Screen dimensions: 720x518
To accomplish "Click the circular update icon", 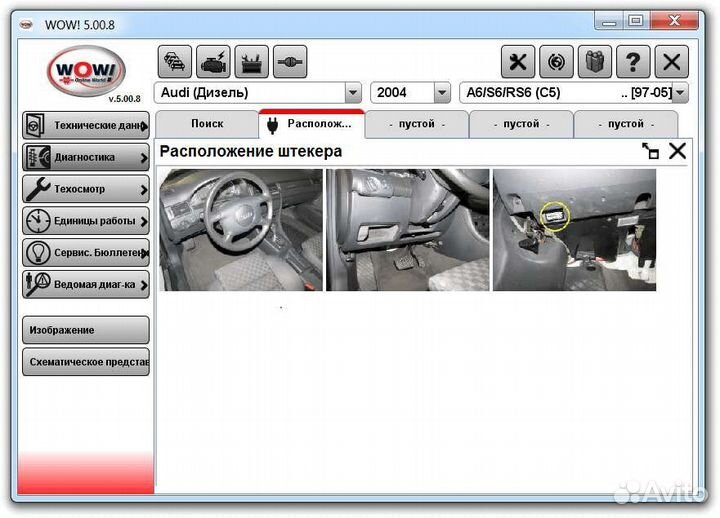I will 556,62.
